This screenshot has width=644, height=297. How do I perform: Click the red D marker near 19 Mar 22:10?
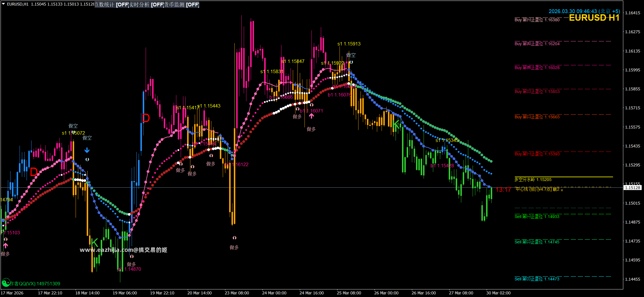(x=146, y=118)
